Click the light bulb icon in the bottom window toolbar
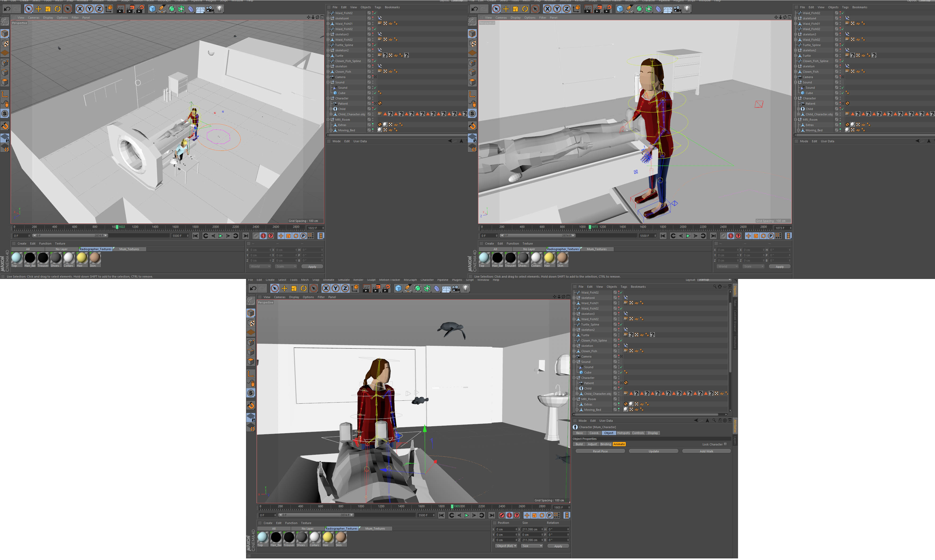Image resolution: width=935 pixels, height=560 pixels. pyautogui.click(x=466, y=288)
